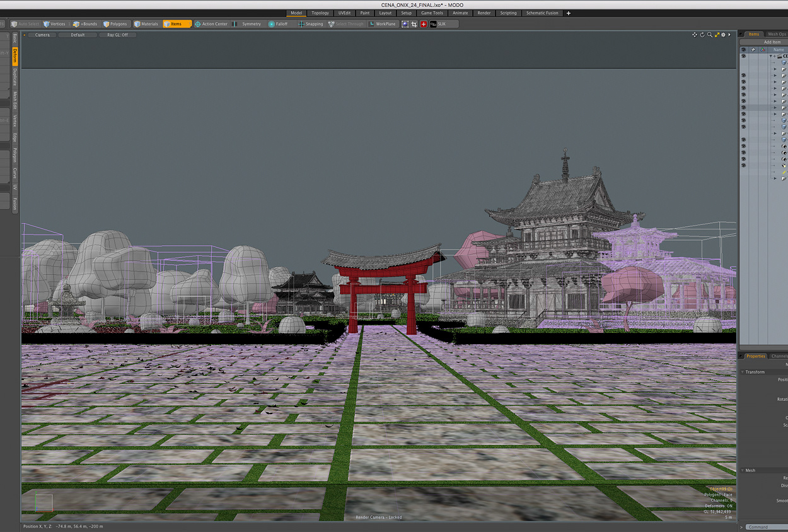788x532 pixels.
Task: Open the Default shading style dropdown
Action: (78, 35)
